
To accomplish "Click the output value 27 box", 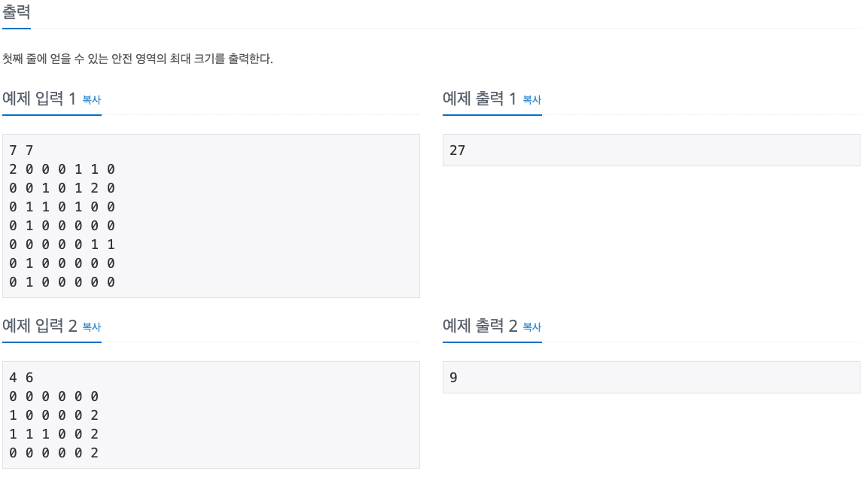I will pyautogui.click(x=651, y=150).
